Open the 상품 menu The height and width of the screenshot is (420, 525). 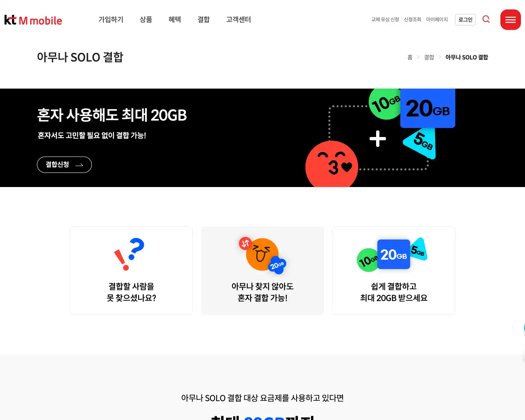146,19
